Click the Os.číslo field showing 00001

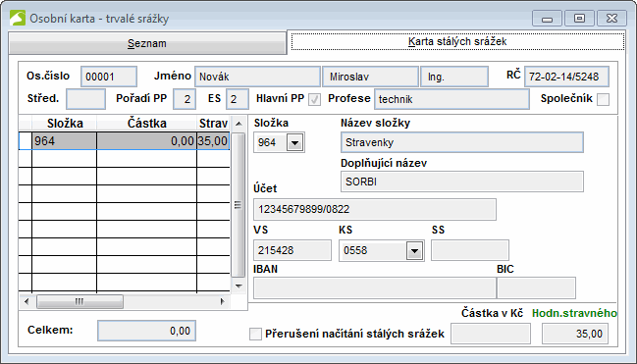(109, 77)
